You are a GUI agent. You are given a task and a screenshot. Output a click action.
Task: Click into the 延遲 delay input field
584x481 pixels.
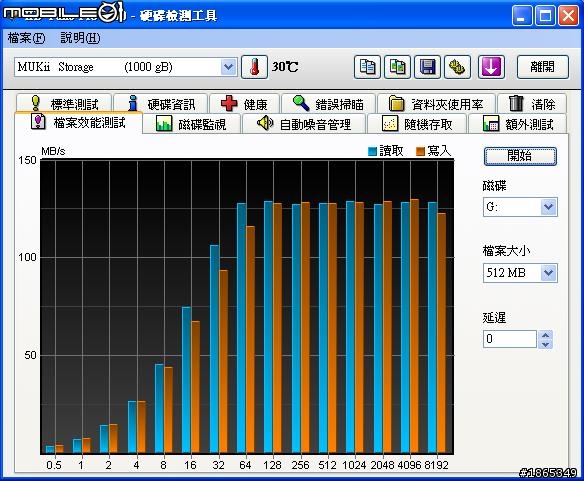point(510,339)
